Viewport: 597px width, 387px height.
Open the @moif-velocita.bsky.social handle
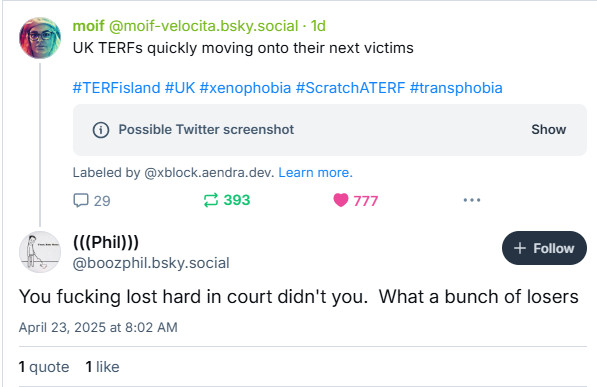[203, 26]
